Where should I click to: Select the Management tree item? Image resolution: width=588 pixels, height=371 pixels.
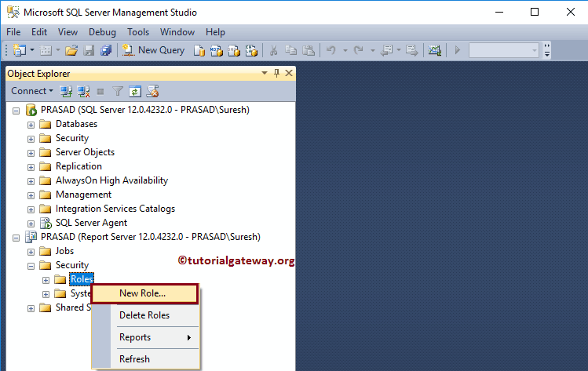tap(84, 195)
